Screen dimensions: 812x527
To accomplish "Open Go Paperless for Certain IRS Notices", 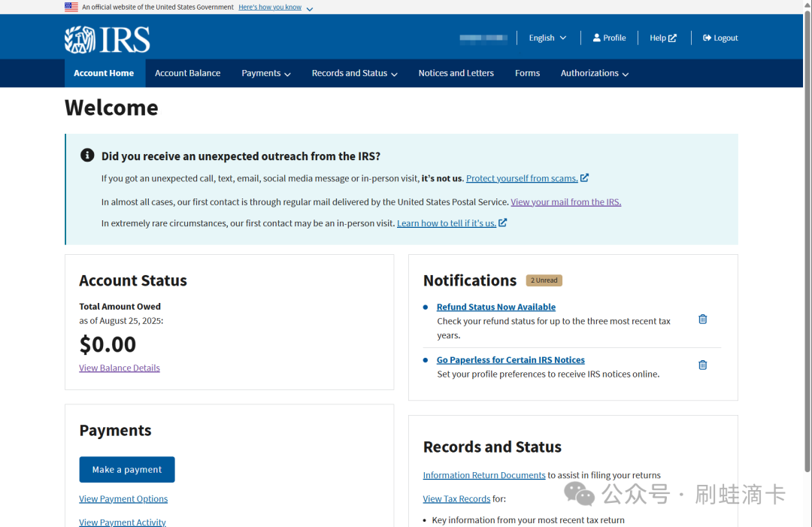I will coord(511,360).
